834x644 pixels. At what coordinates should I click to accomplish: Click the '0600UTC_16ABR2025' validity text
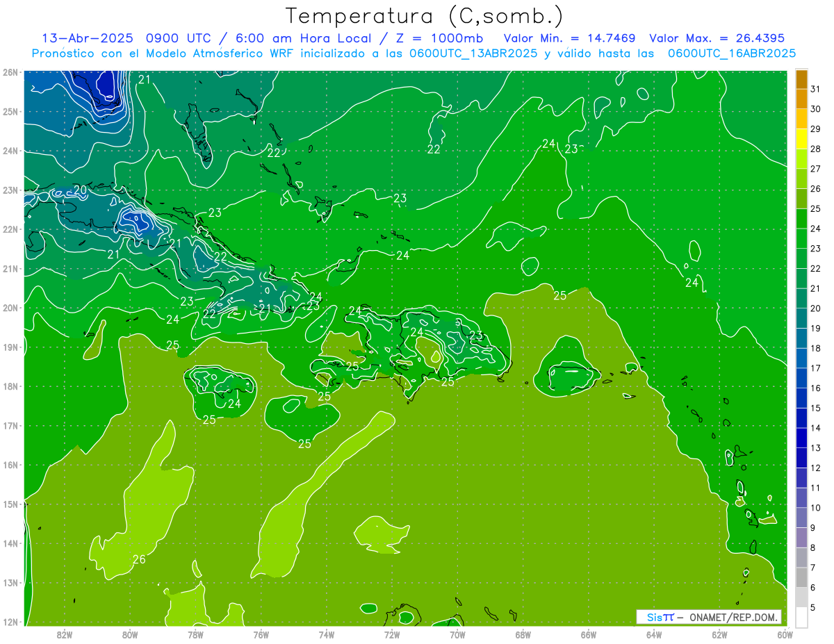point(731,53)
